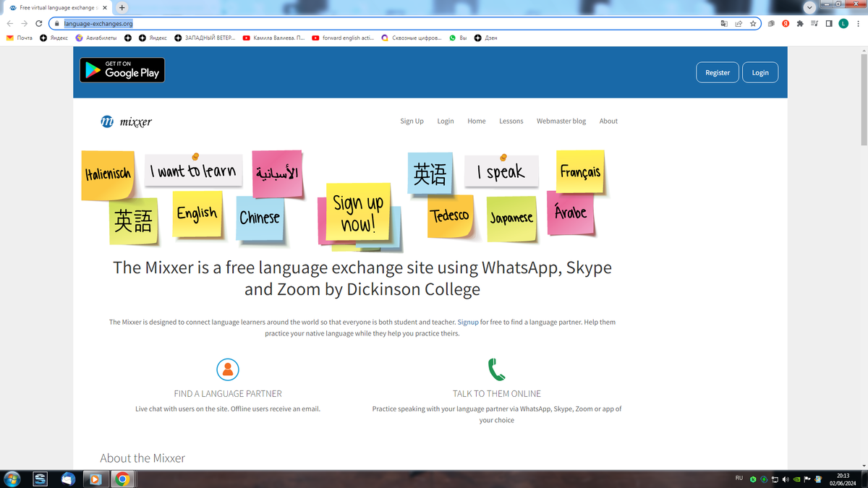Click the Signup link in description paragraph
Image resolution: width=868 pixels, height=488 pixels.
pyautogui.click(x=468, y=322)
